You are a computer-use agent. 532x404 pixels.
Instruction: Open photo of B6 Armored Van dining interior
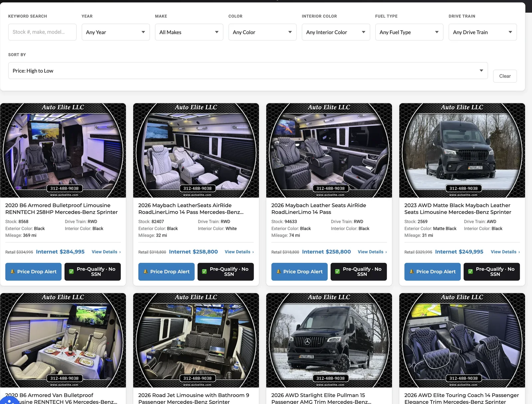pos(63,340)
